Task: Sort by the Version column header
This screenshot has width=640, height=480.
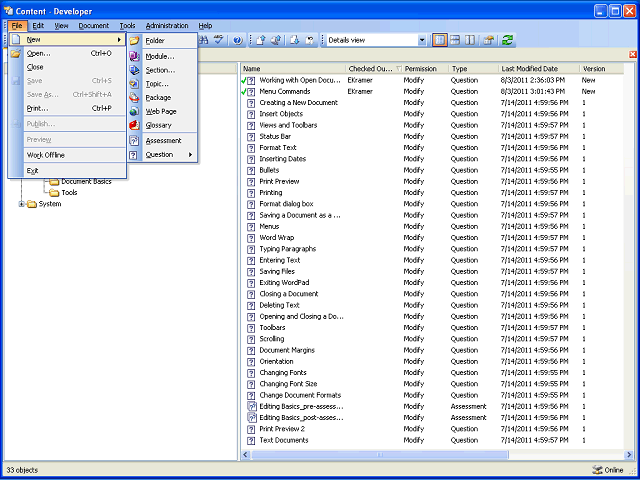Action: click(x=601, y=69)
